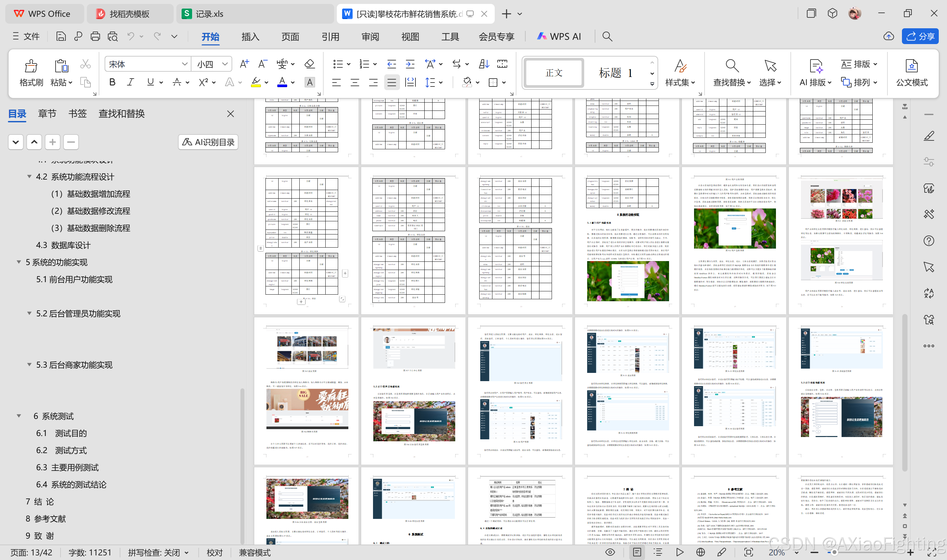Toggle justify paragraph alignment
947x560 pixels.
(391, 82)
